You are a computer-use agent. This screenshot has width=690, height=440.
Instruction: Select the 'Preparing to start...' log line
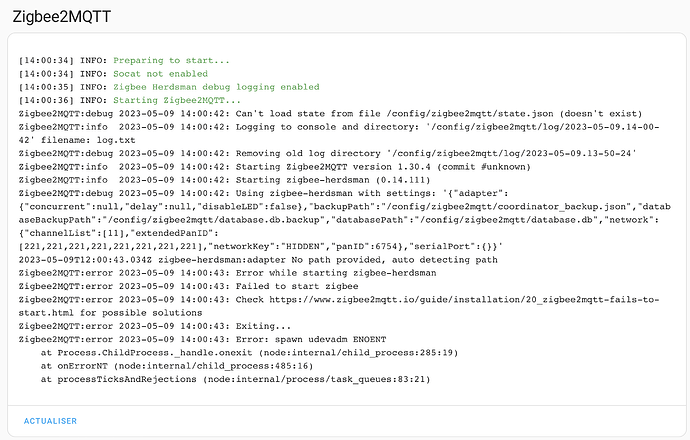[124, 61]
